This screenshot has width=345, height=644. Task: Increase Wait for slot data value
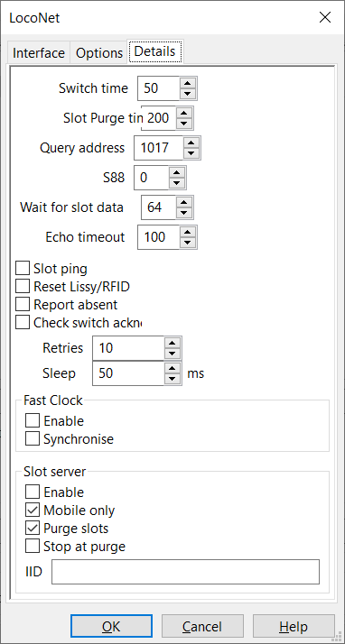tap(184, 202)
